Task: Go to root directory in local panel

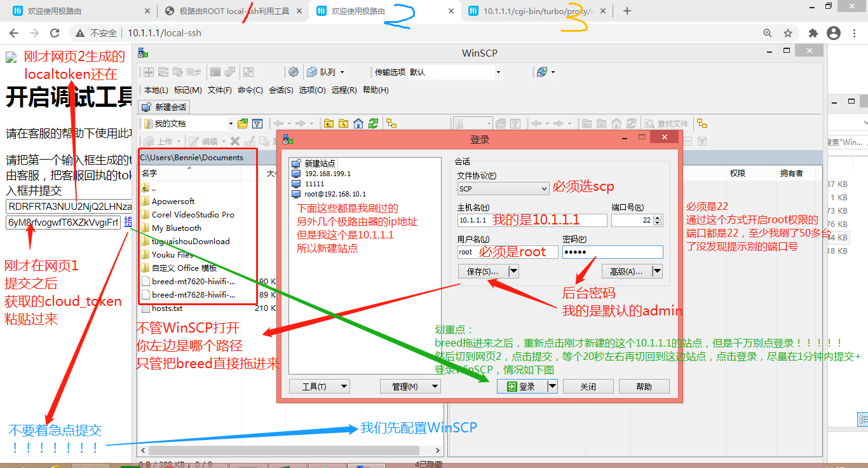Action: click(343, 123)
